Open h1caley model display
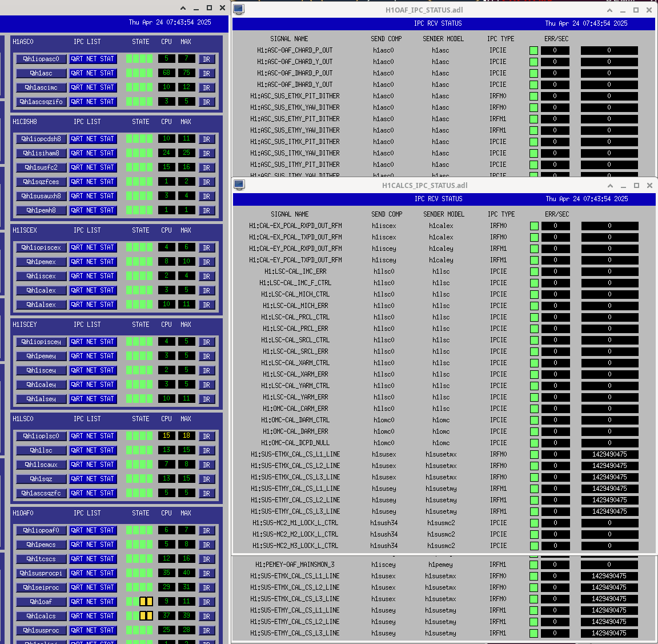Viewport: 658px width, 644px height. pos(41,385)
